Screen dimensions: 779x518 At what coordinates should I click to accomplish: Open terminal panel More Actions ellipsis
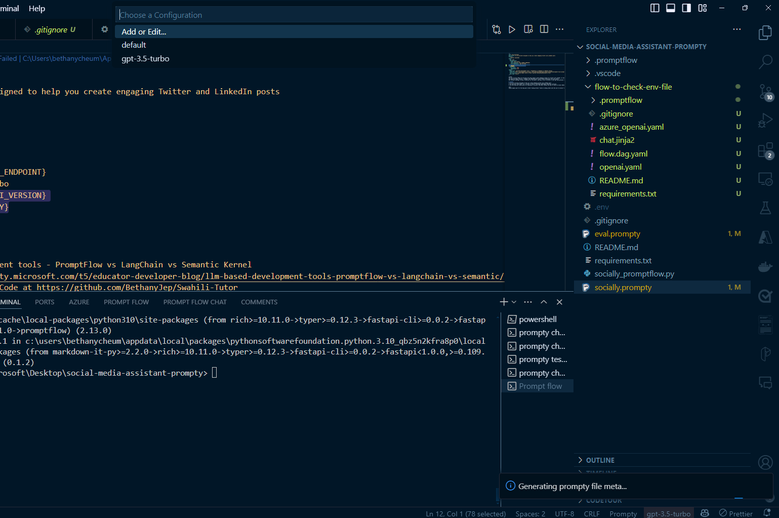tap(528, 302)
